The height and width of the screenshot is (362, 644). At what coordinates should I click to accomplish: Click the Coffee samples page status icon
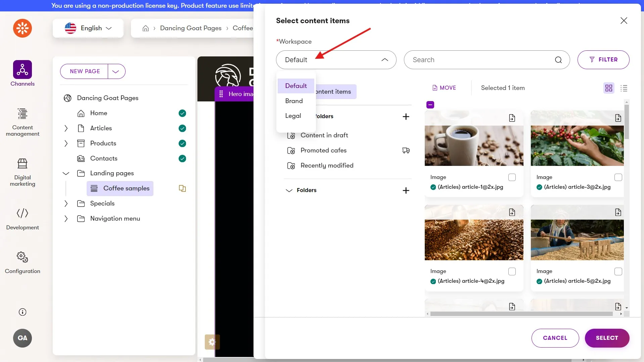pyautogui.click(x=182, y=188)
